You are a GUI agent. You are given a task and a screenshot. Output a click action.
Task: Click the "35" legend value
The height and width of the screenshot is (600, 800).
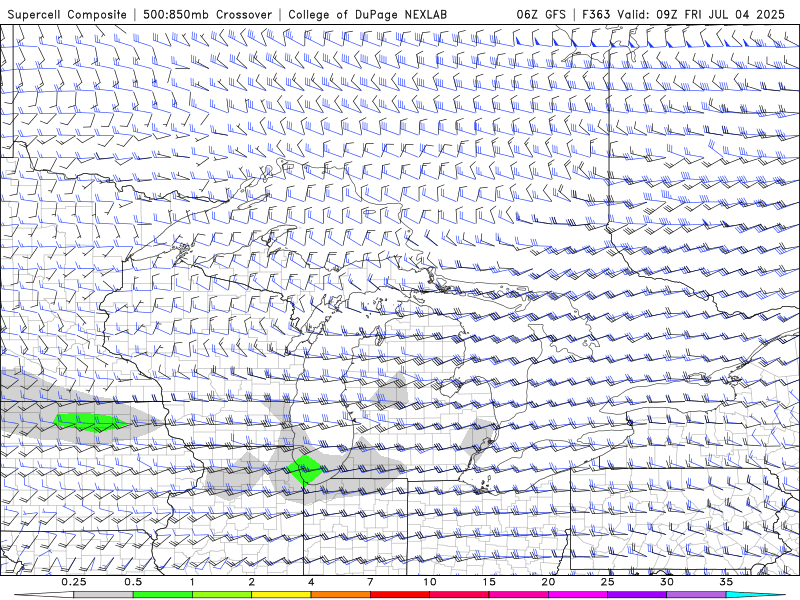(x=726, y=582)
